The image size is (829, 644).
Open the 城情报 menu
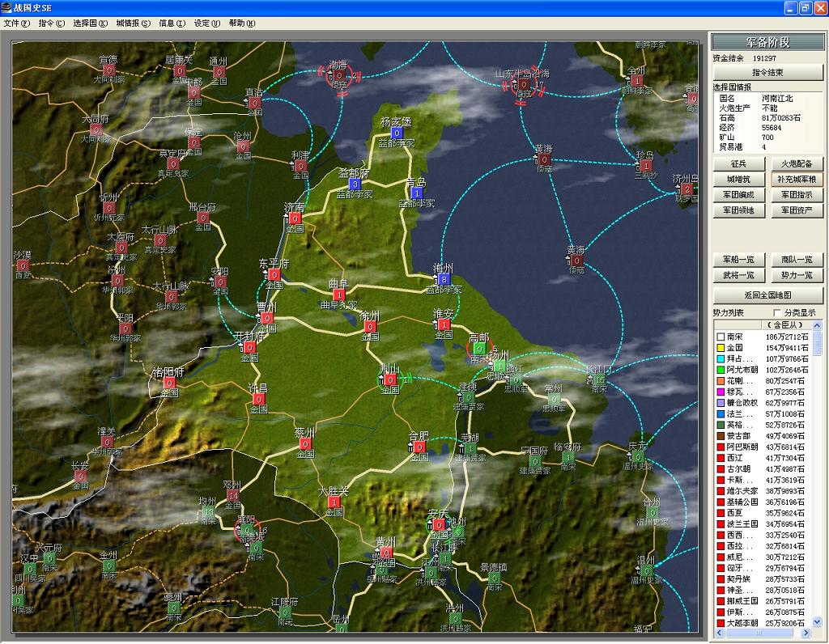click(x=133, y=23)
